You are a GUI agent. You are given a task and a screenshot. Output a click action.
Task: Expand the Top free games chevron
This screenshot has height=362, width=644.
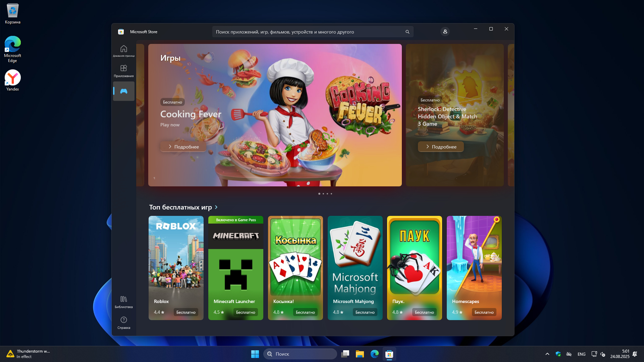point(216,207)
